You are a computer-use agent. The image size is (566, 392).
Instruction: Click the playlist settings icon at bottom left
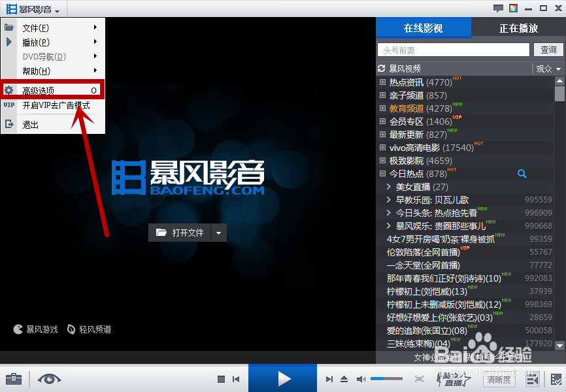coord(13,379)
